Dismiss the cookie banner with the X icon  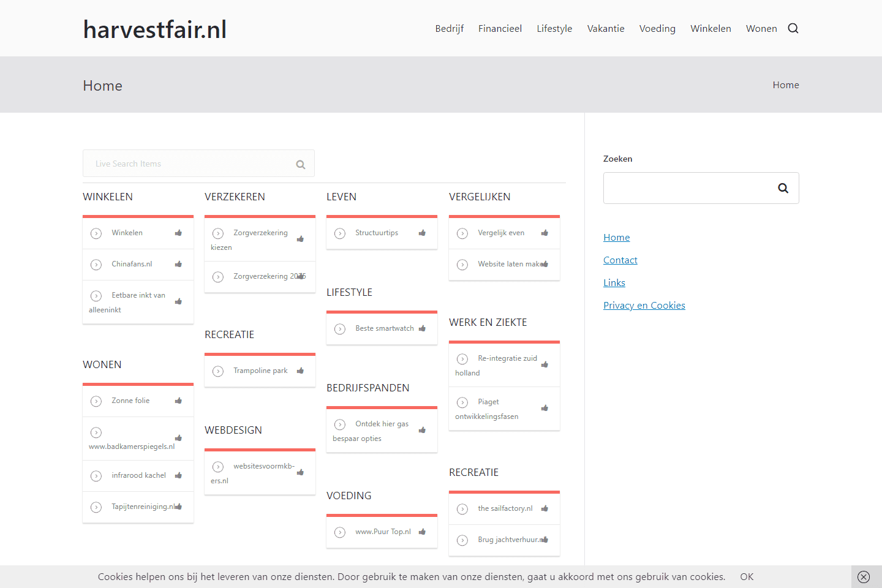click(x=864, y=577)
